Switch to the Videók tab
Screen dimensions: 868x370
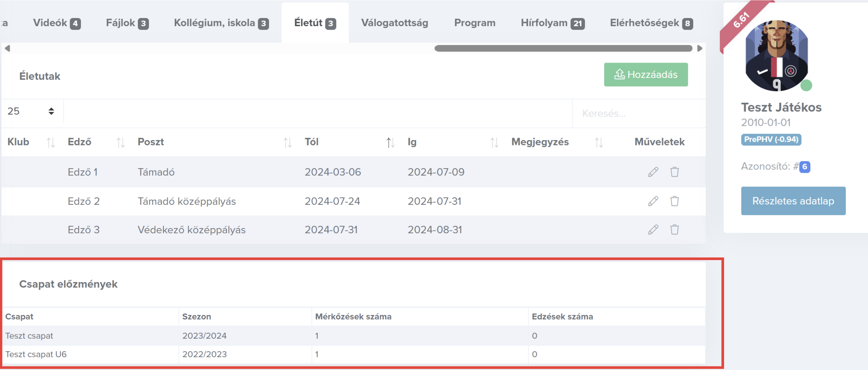point(56,23)
